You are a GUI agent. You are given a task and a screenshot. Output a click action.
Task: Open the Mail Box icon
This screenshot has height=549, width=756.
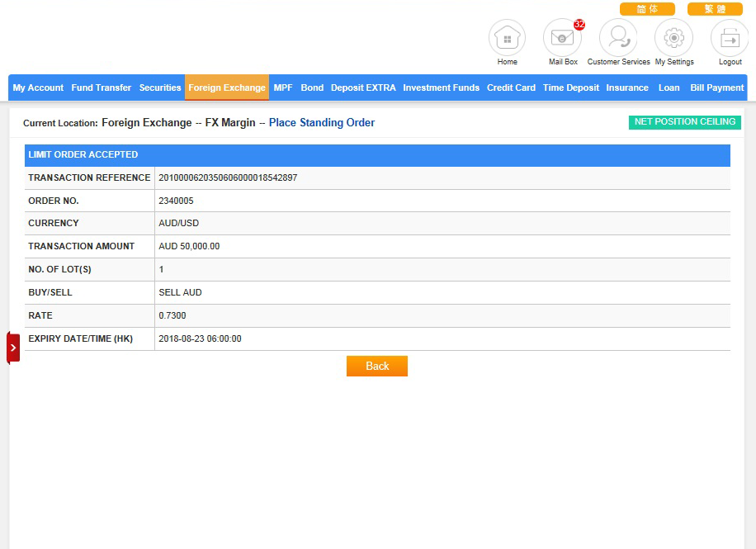562,38
